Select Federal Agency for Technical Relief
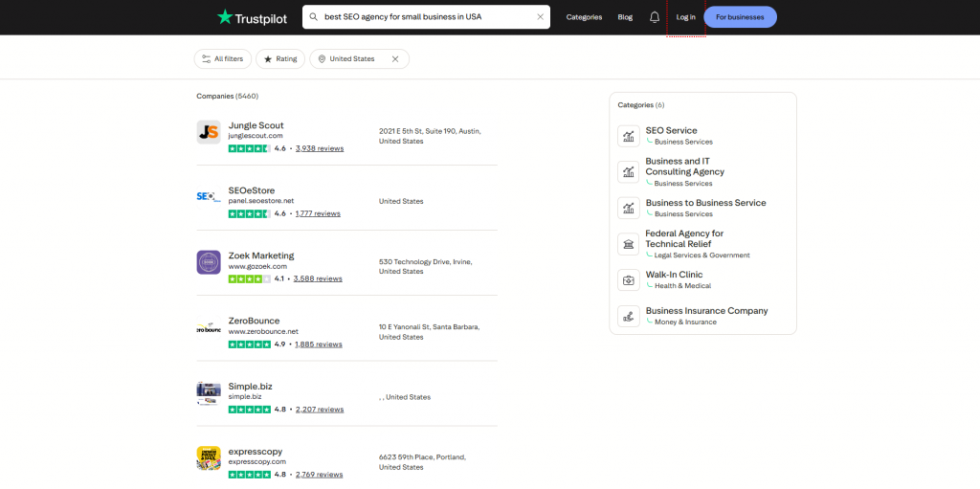980x489 pixels. click(684, 238)
